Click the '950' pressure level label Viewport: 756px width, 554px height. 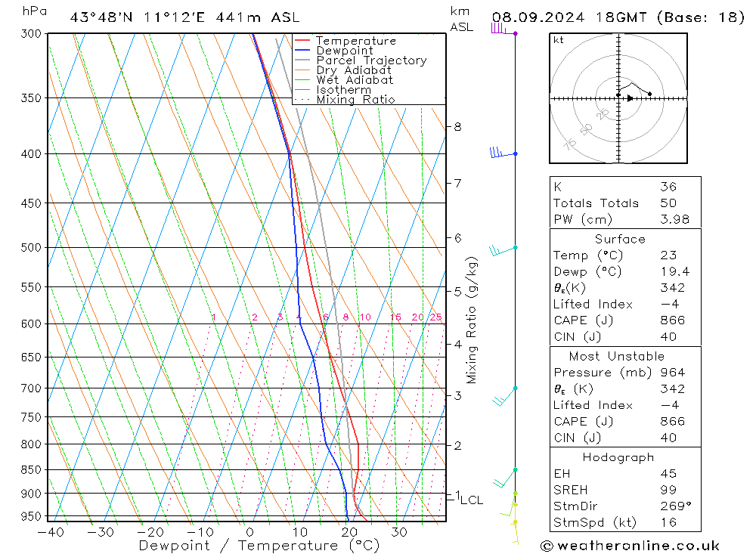(31, 516)
